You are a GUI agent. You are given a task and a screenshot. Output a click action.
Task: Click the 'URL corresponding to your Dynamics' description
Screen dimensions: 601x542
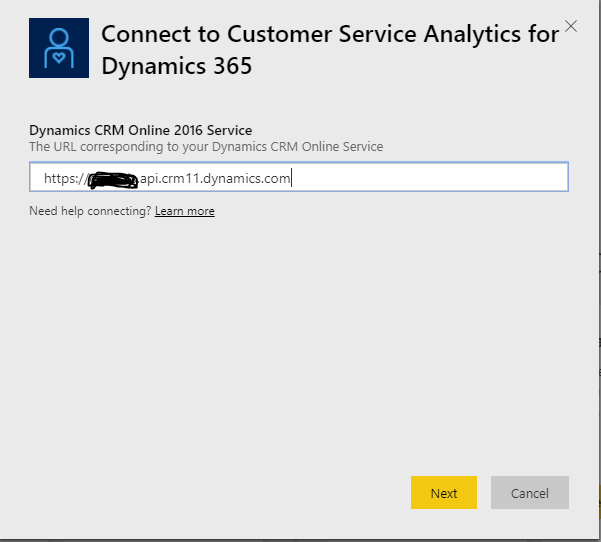206,146
